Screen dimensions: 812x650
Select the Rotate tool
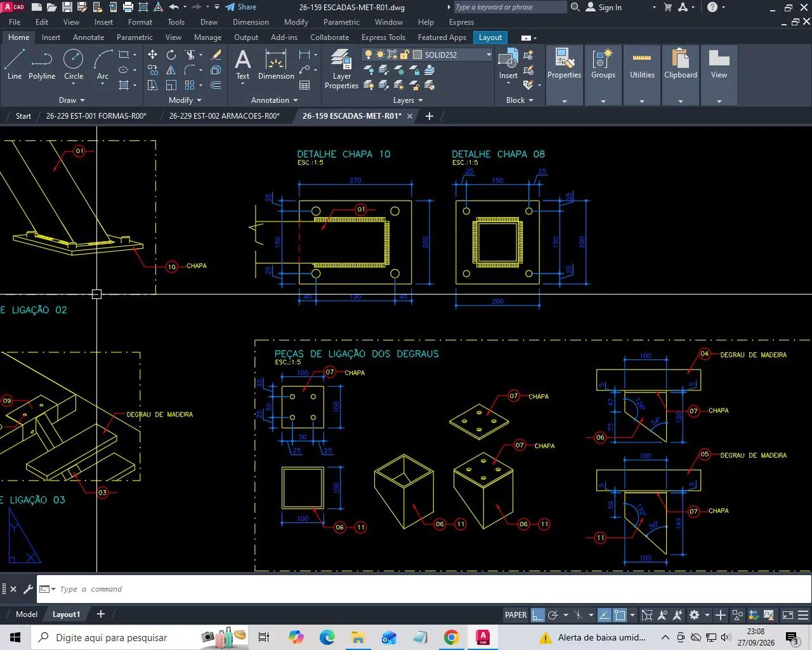coord(171,55)
